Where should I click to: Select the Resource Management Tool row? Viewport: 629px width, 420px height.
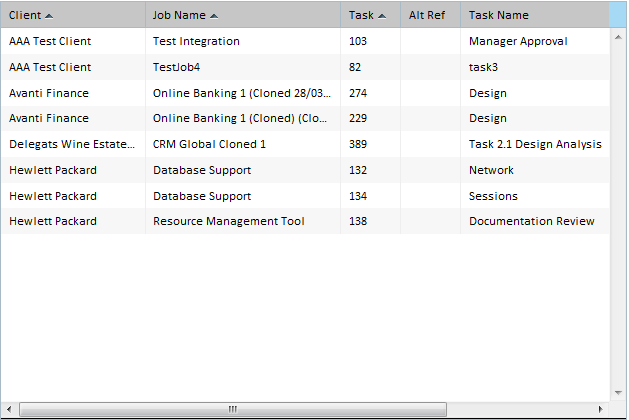305,221
